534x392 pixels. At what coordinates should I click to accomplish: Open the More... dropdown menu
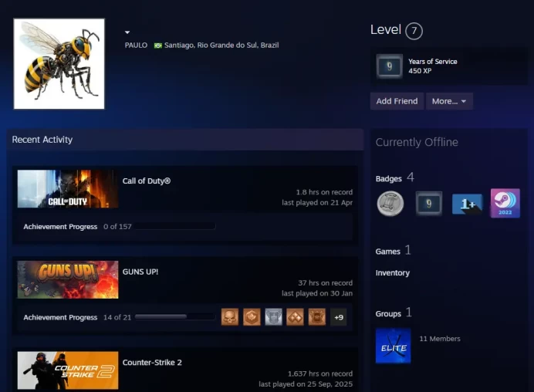pos(449,101)
